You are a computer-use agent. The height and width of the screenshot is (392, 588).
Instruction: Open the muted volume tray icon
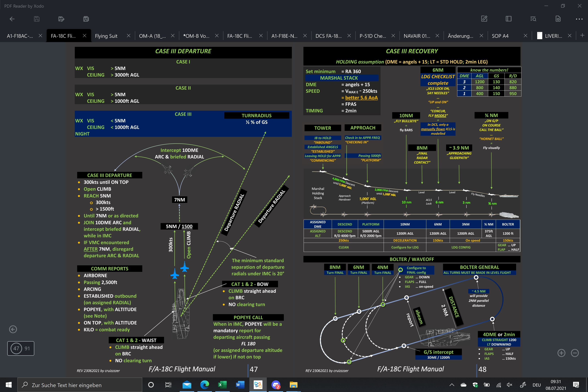[509, 385]
